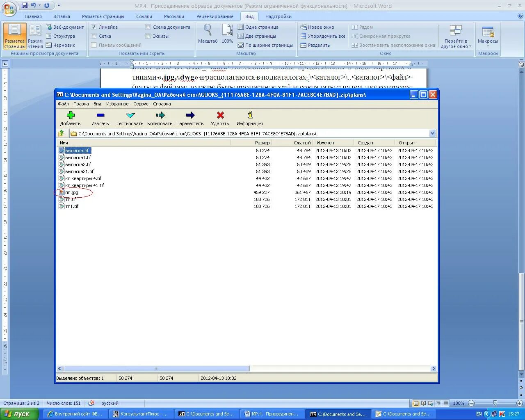This screenshot has height=420, width=525.
Task: Click zoom in plus button
Action: pos(519,403)
